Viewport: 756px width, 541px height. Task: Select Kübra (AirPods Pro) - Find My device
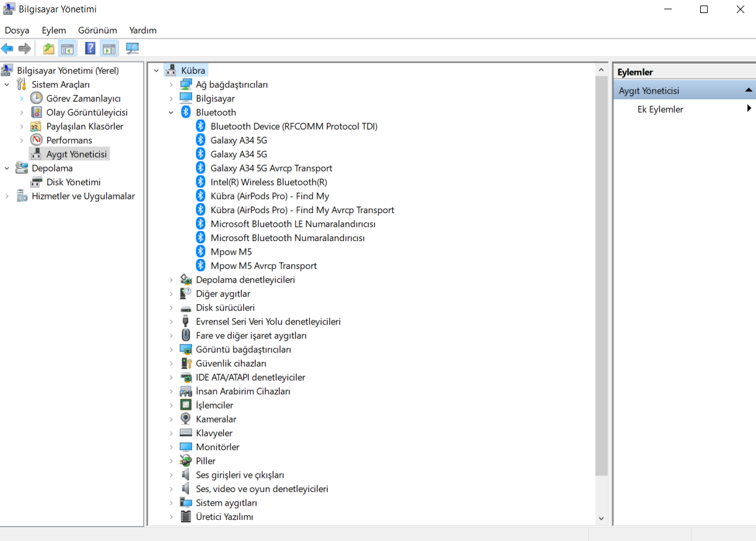tap(270, 196)
